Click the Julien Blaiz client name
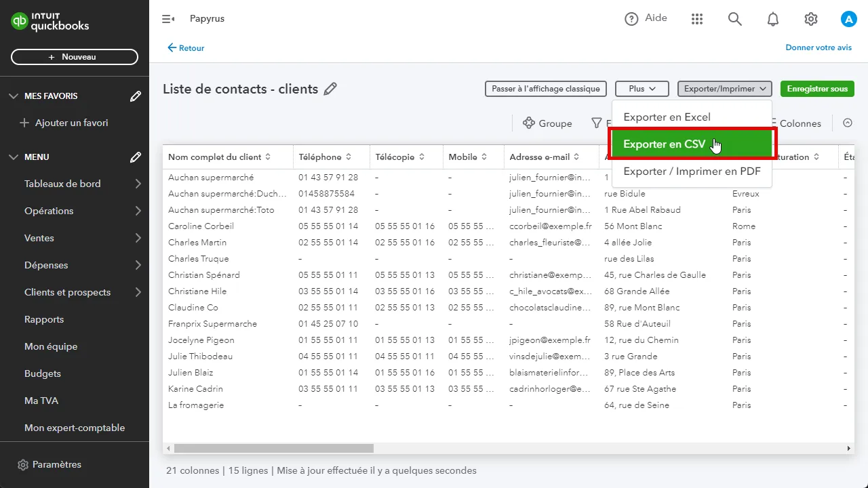 coord(191,373)
